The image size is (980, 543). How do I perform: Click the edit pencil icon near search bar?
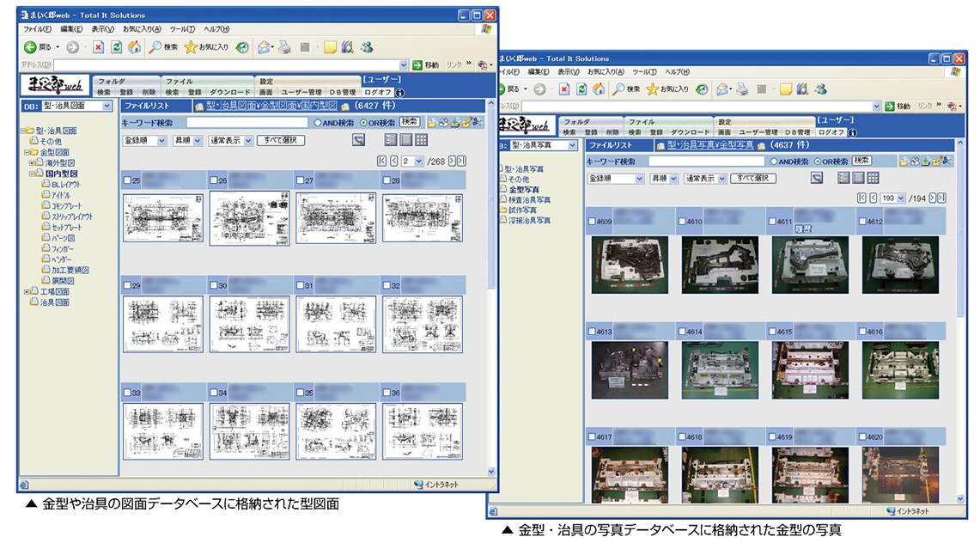tap(466, 123)
